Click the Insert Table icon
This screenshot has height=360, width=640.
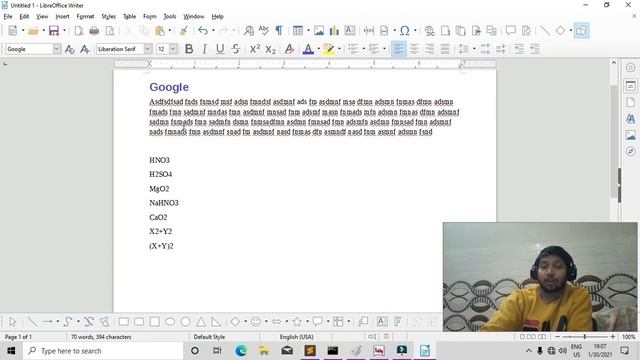[x=298, y=31]
